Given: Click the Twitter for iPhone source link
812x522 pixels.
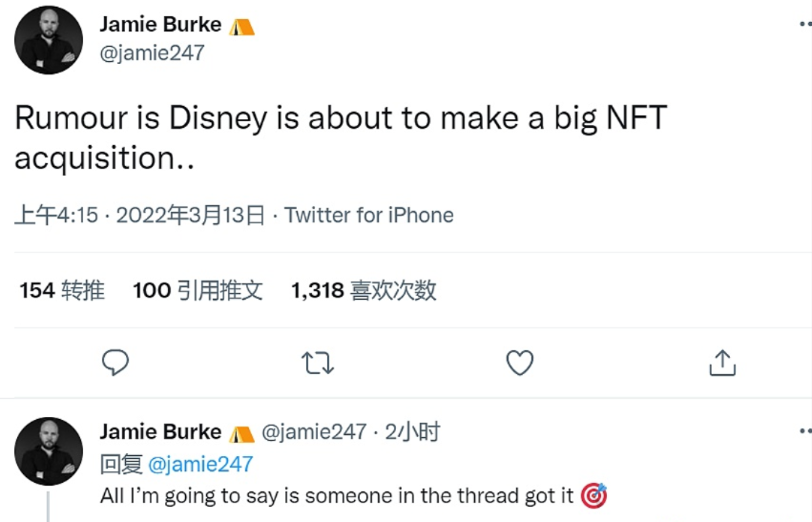Looking at the screenshot, I should click(368, 216).
